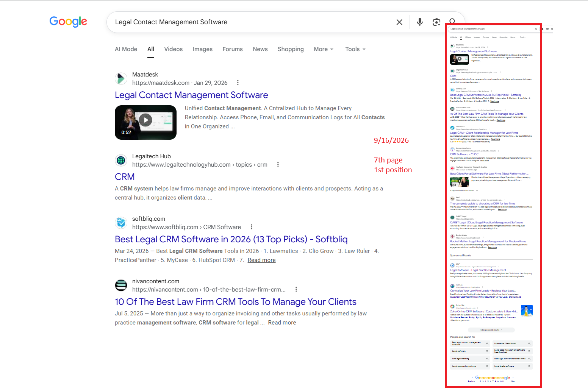Click the magnifier search icon in the search bar
The height and width of the screenshot is (390, 588).
point(452,21)
